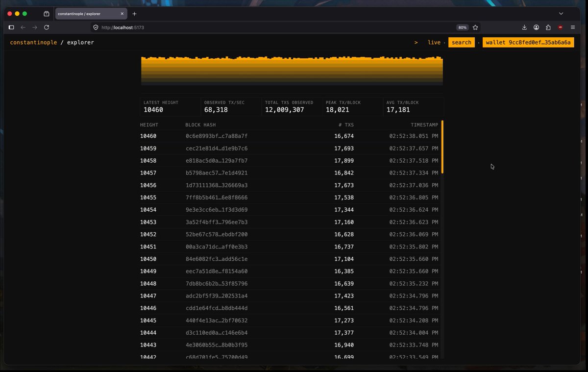Click the TIMESTAMP column header
Screen dimensions: 588x372
[424, 125]
